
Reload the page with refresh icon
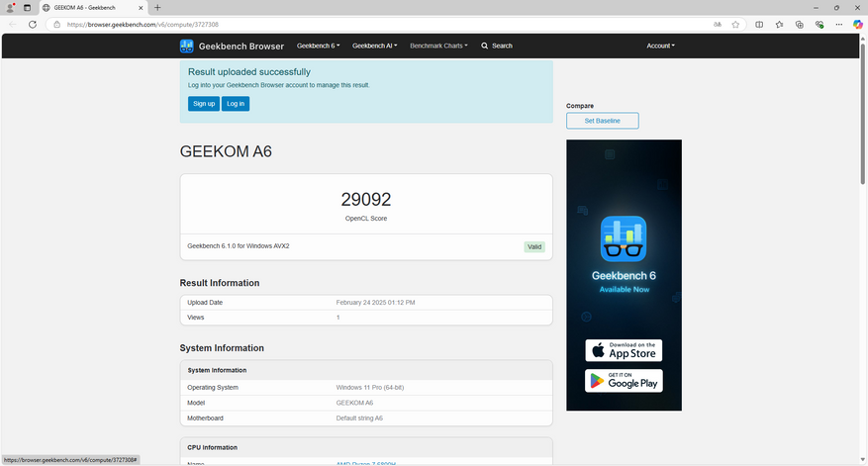(33, 25)
